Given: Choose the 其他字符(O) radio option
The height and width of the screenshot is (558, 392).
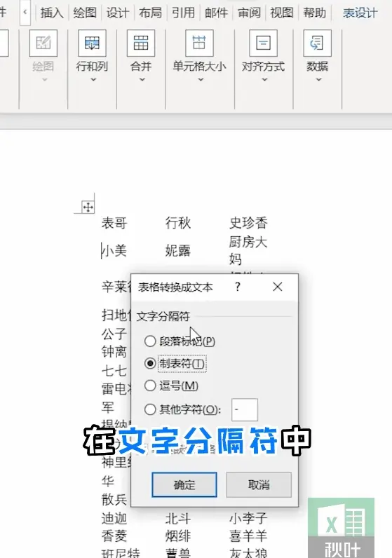Looking at the screenshot, I should click(x=150, y=409).
